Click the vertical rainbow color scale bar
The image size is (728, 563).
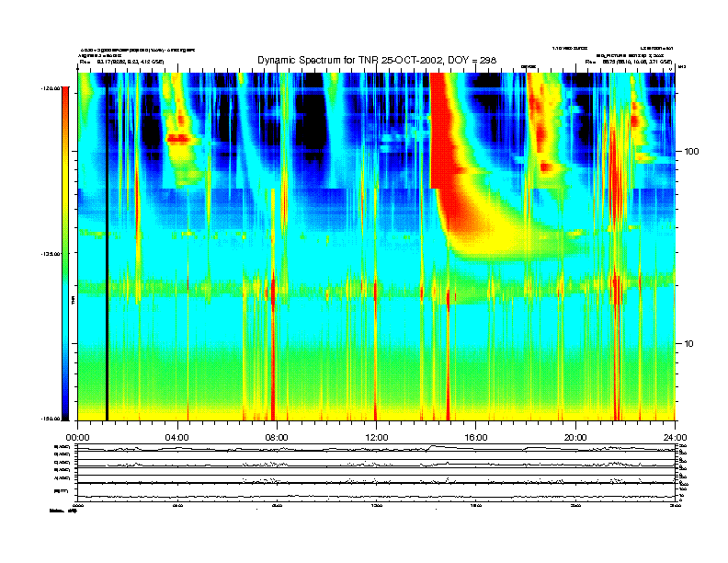[65, 253]
